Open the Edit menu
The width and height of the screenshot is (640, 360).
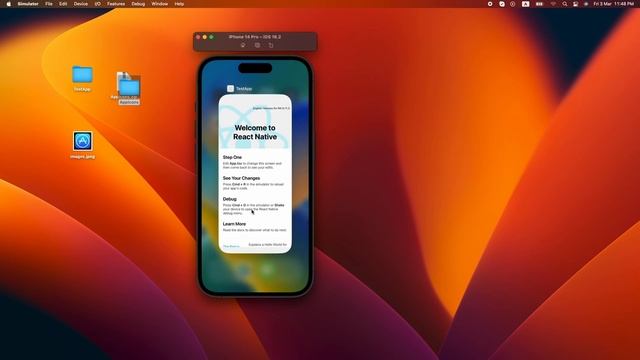[x=63, y=4]
